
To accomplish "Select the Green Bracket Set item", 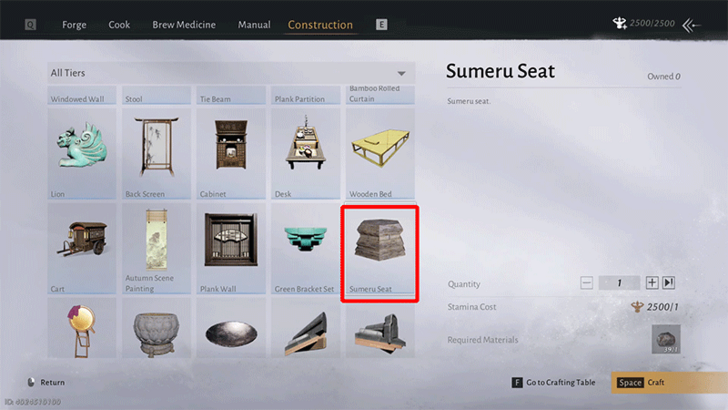I will click(x=306, y=248).
